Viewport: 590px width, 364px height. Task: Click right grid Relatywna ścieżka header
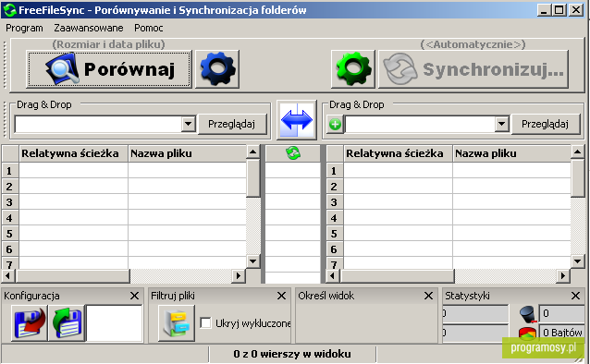click(398, 153)
